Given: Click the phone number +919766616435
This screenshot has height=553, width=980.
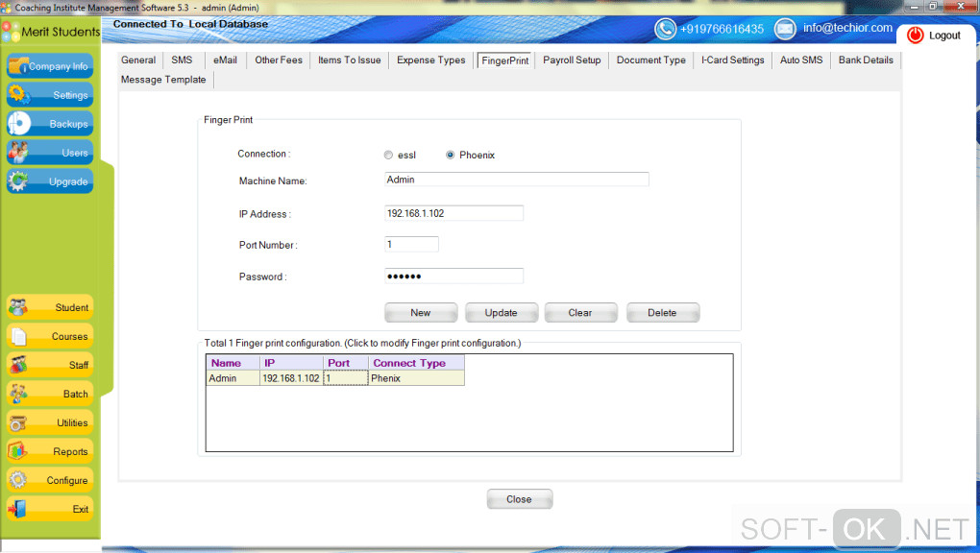Looking at the screenshot, I should click(722, 30).
